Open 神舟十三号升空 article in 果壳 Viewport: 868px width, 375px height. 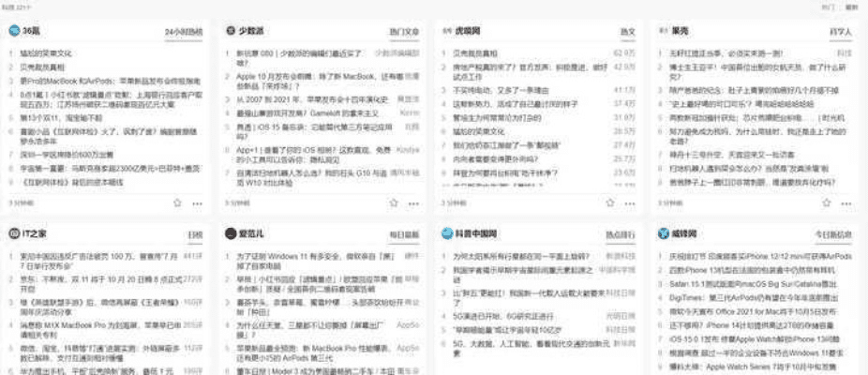click(x=732, y=155)
